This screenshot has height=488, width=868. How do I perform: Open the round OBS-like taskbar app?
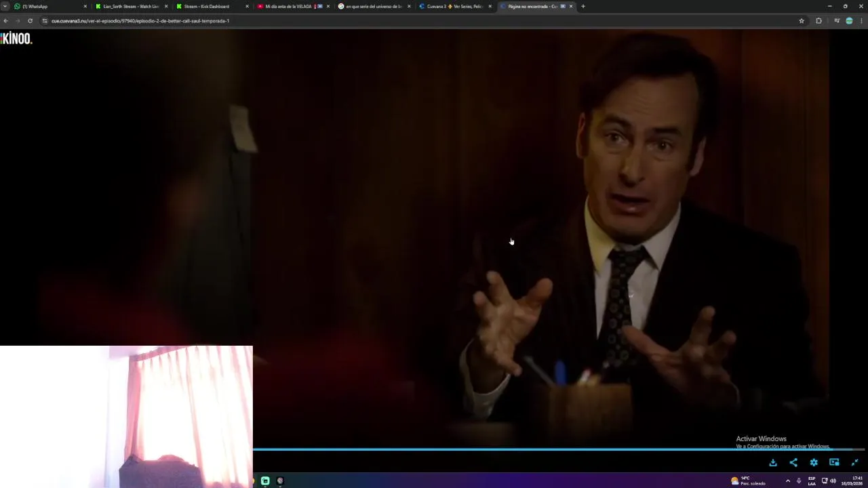pyautogui.click(x=280, y=481)
